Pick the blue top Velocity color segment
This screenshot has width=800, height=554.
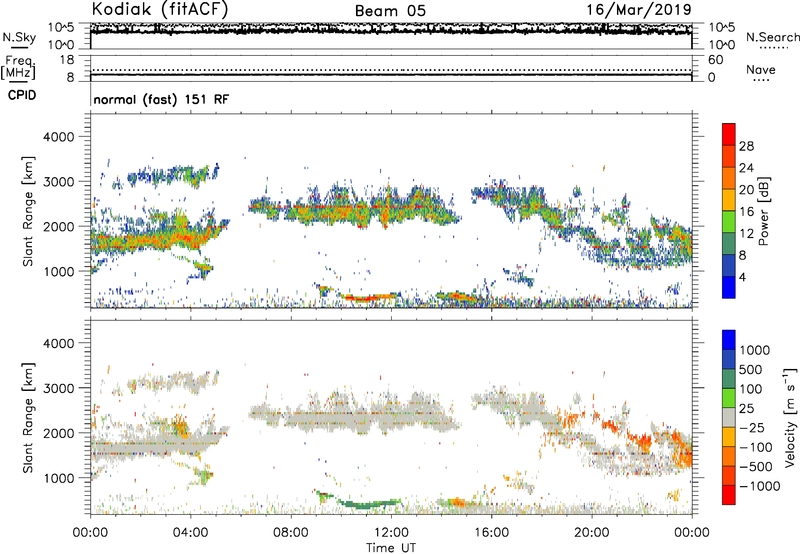pyautogui.click(x=729, y=340)
